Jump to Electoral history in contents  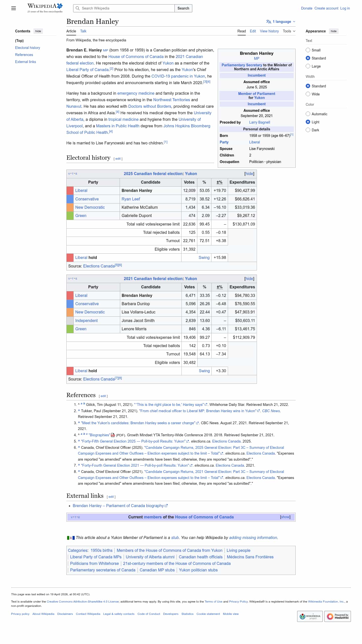coord(28,48)
